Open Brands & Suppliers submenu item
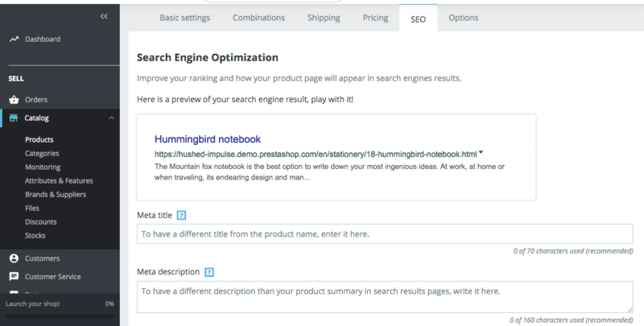 [x=56, y=195]
